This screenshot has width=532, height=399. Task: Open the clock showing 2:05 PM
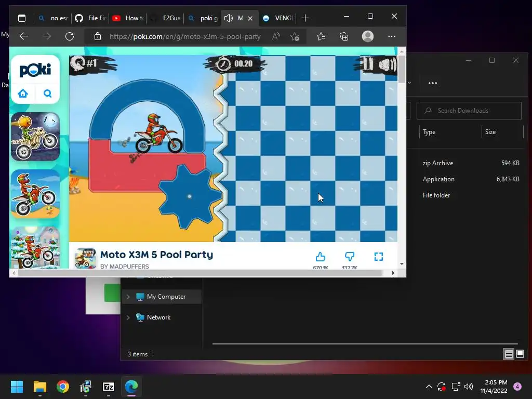[494, 387]
